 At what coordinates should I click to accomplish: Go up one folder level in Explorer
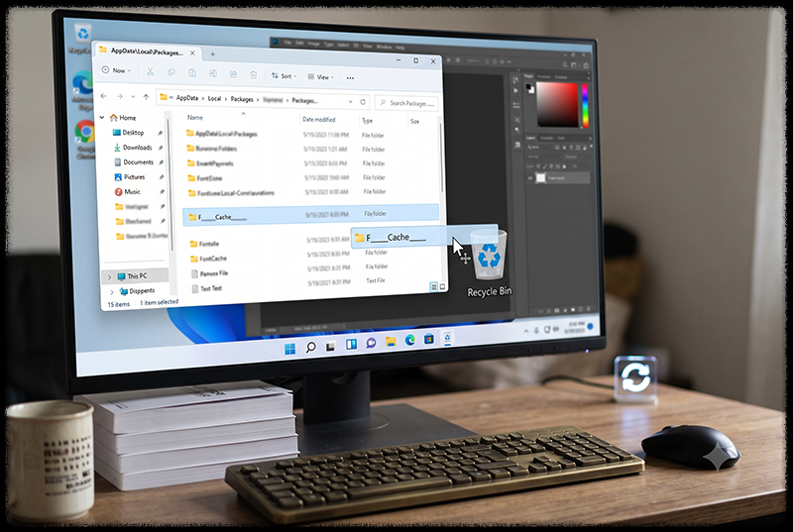coord(146,96)
